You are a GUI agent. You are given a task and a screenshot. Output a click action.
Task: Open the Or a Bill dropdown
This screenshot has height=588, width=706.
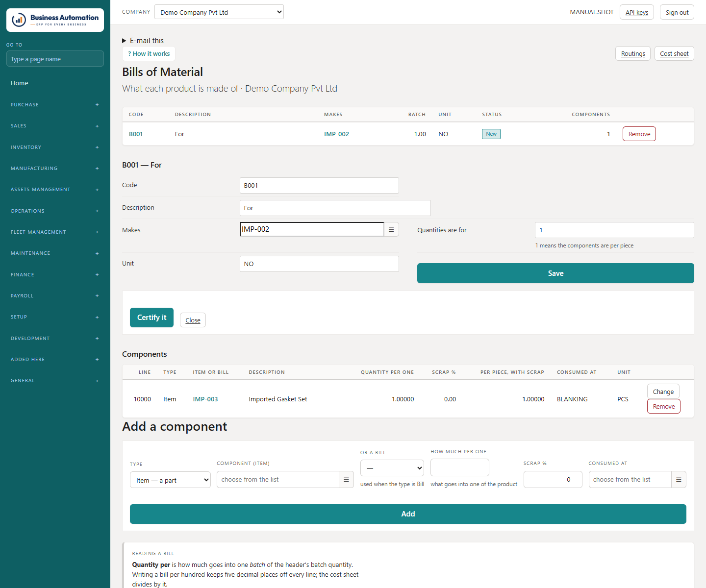[392, 468]
